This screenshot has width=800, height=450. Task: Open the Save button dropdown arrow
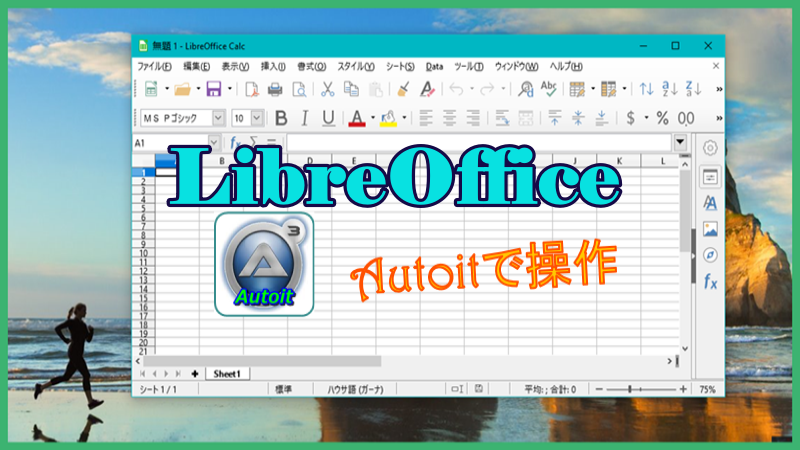[x=230, y=89]
